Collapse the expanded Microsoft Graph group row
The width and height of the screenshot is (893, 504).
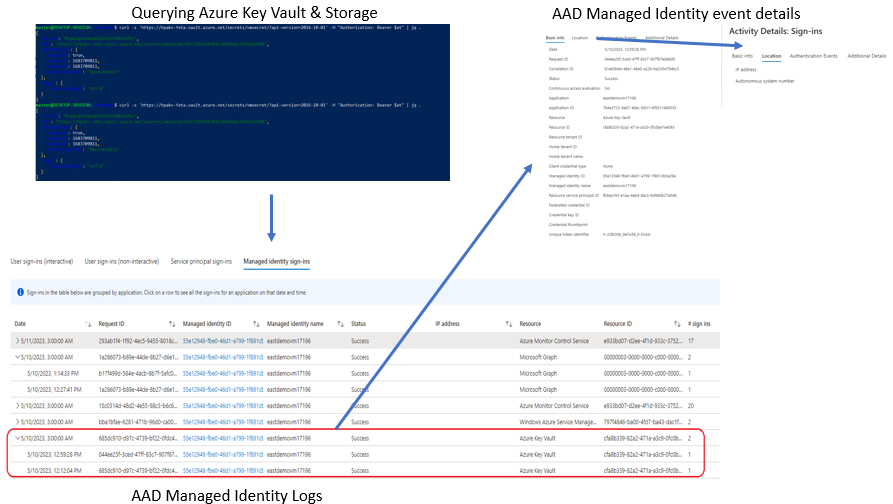click(x=17, y=356)
